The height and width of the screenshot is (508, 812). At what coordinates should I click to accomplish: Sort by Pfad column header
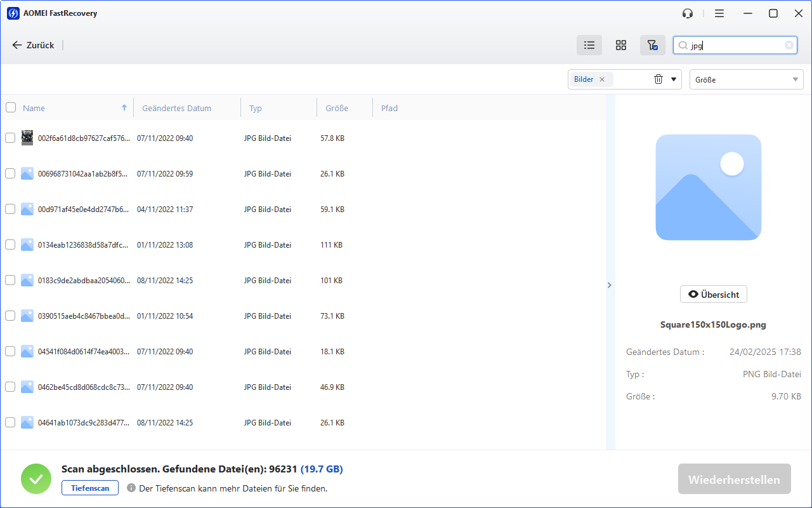tap(390, 108)
